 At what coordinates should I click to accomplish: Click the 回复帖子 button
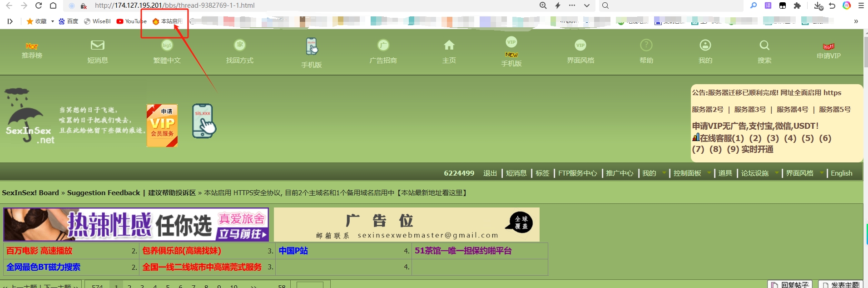tap(790, 284)
